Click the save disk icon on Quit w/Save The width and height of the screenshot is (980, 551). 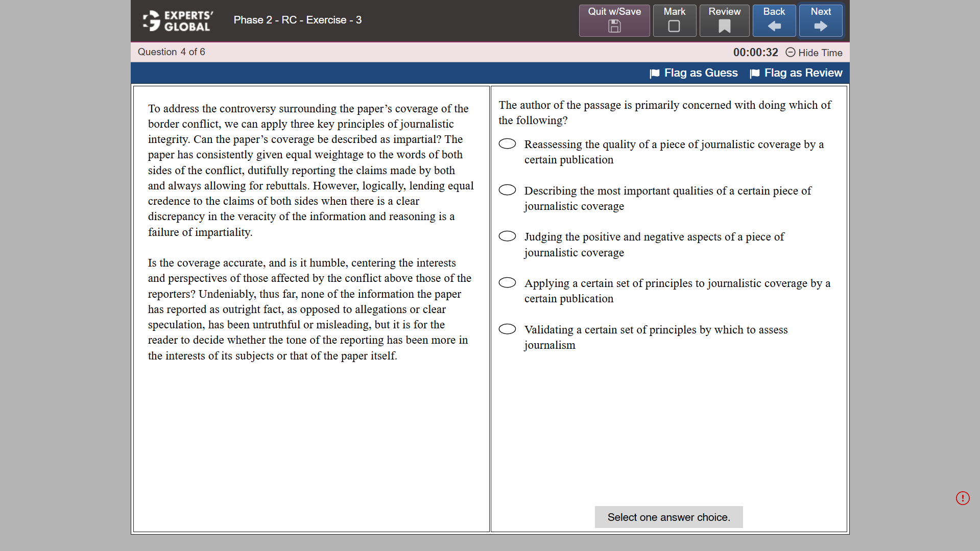(614, 27)
